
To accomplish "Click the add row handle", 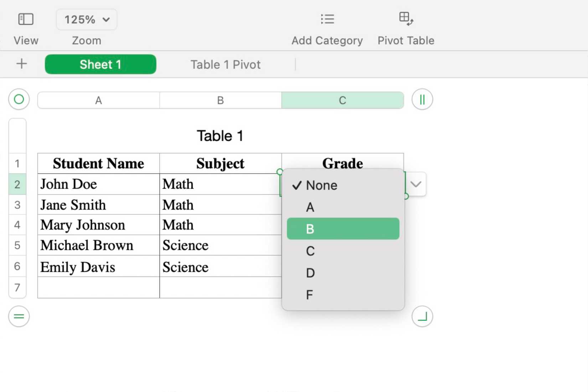I will [x=19, y=316].
